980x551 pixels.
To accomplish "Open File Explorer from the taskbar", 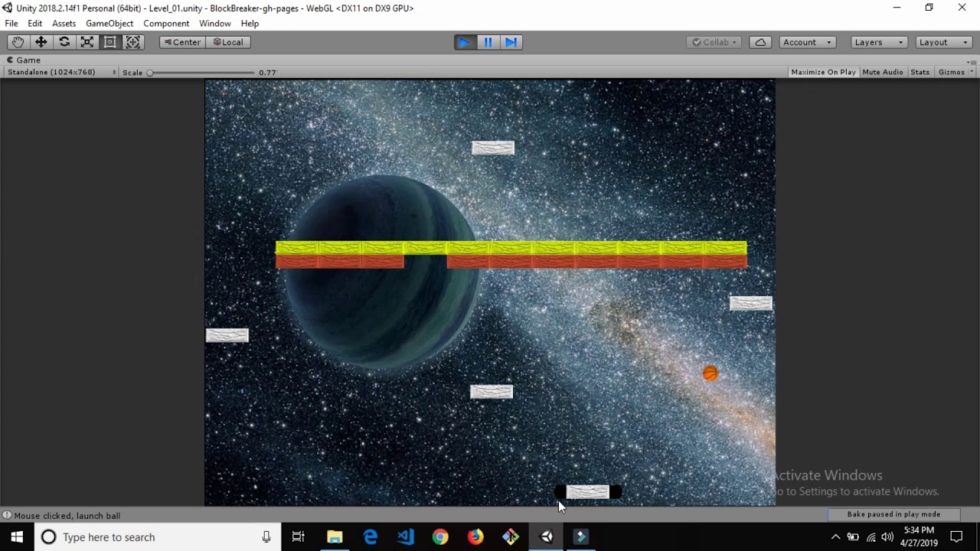I will [x=335, y=537].
